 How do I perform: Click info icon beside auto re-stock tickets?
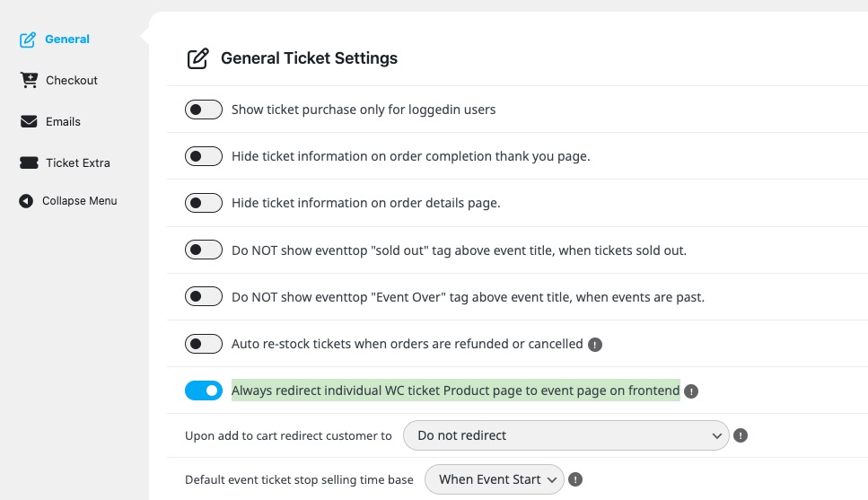click(x=594, y=344)
